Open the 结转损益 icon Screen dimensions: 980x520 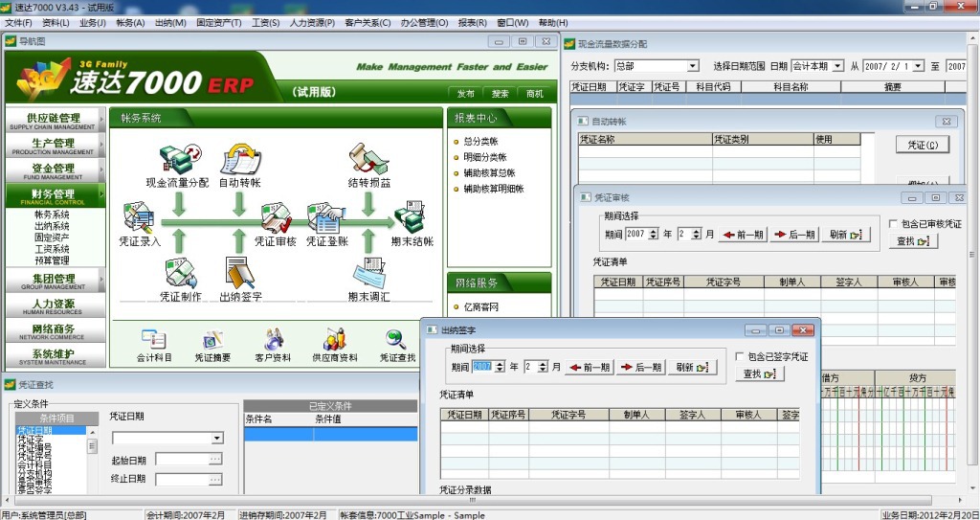368,160
